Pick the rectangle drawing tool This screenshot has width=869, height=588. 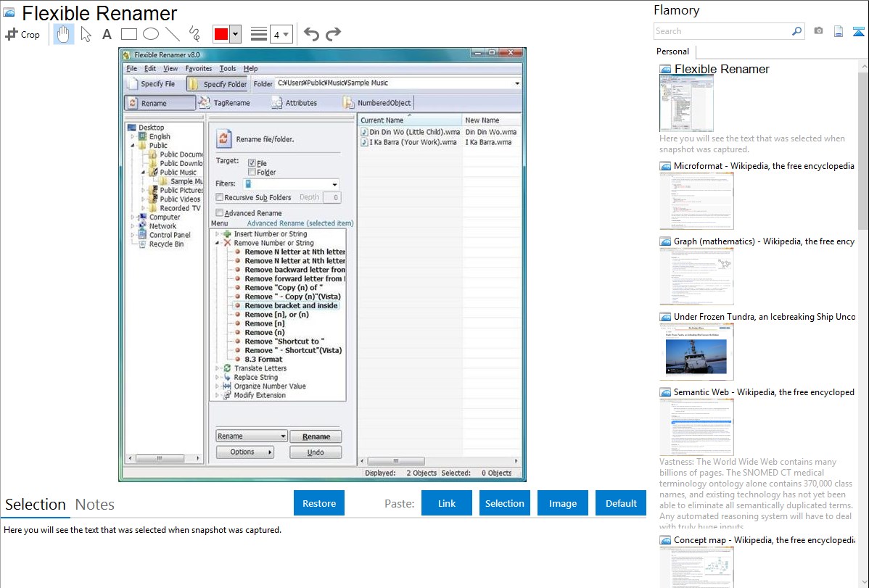tap(128, 34)
